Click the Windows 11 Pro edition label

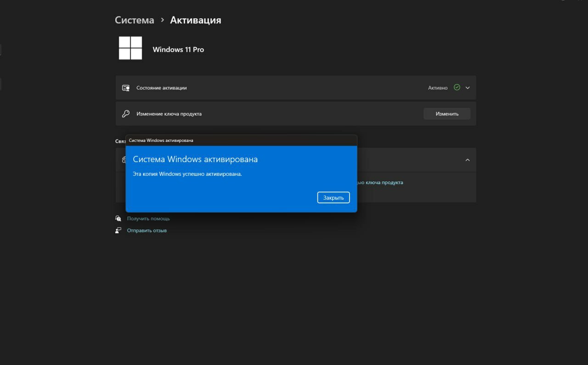tap(178, 50)
